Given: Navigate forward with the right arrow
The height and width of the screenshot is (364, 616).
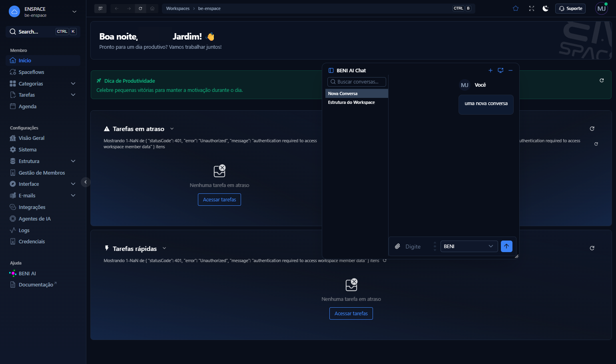Looking at the screenshot, I should tap(129, 8).
